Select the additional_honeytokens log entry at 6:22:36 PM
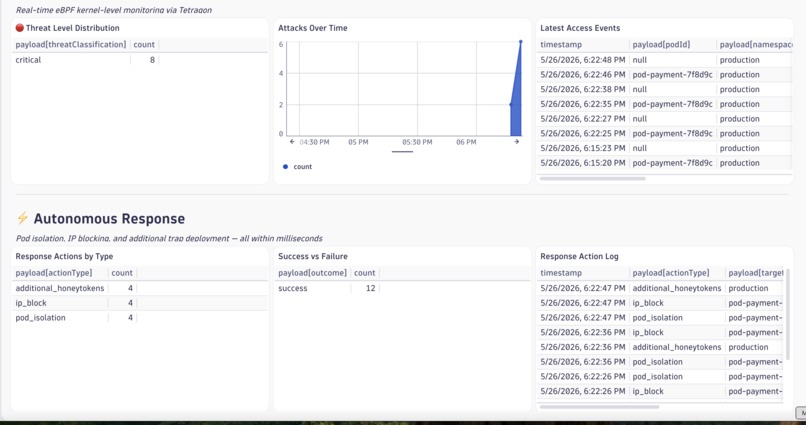This screenshot has width=806, height=425. coord(661,347)
